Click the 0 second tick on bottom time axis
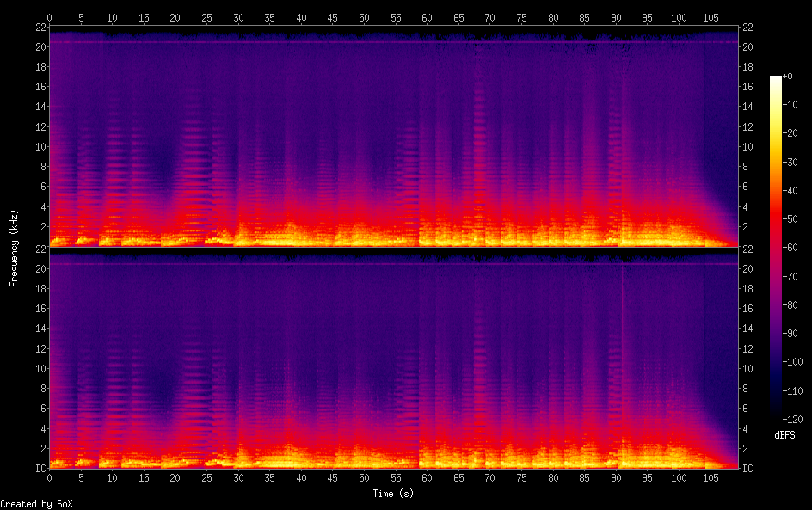This screenshot has width=812, height=510. click(x=50, y=476)
